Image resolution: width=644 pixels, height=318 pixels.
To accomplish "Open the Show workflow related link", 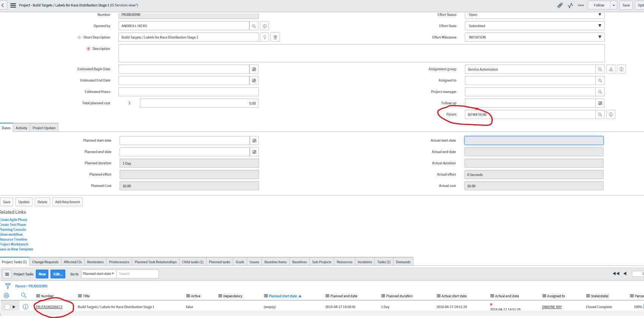I will tap(11, 235).
